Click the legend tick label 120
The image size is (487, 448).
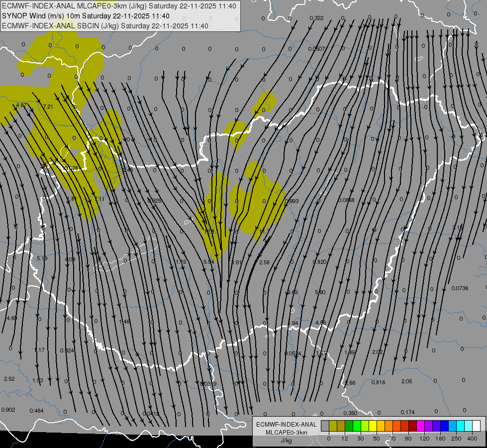click(x=424, y=439)
